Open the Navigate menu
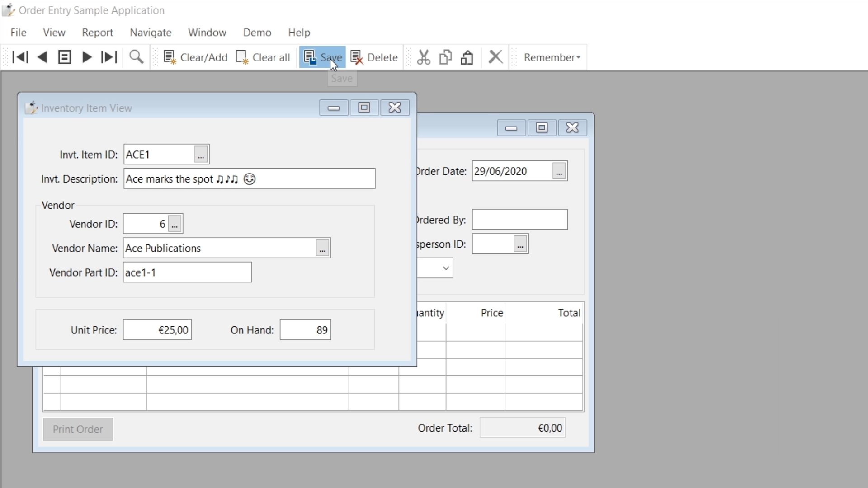Image resolution: width=868 pixels, height=488 pixels. point(151,33)
